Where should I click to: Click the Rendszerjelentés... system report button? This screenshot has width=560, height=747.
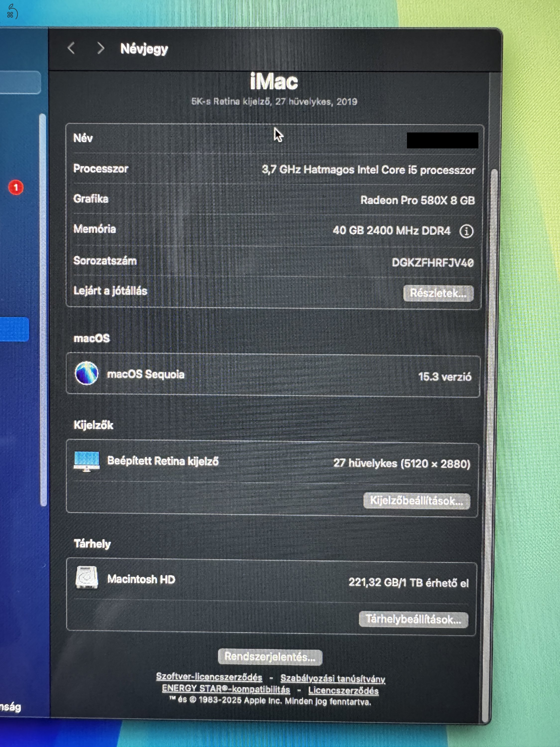270,657
